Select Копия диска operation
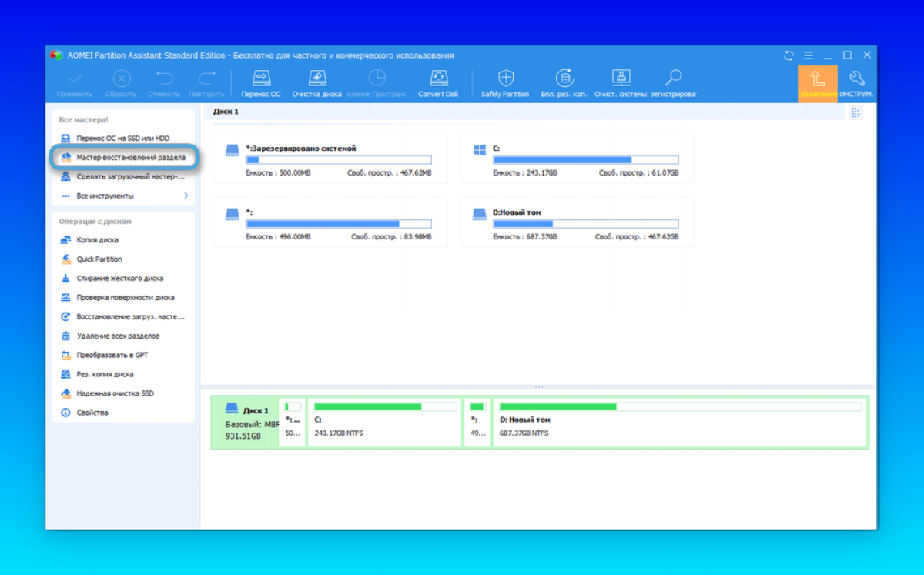 coord(123,239)
